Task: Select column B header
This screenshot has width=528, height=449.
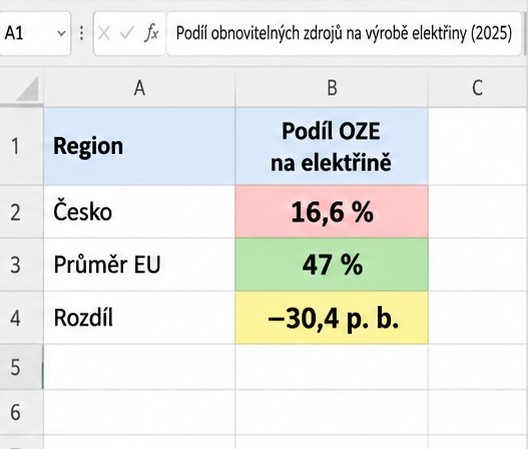Action: [332, 88]
